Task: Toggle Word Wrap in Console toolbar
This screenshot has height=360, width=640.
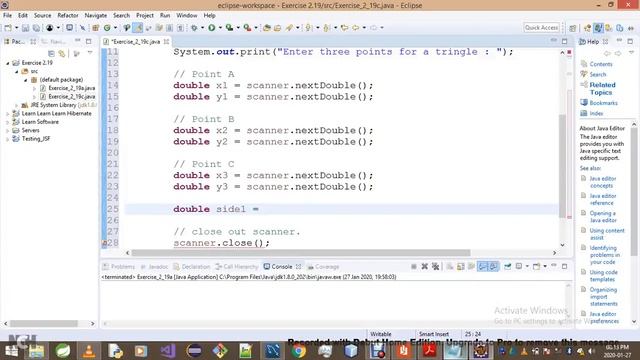Action: pos(471,267)
